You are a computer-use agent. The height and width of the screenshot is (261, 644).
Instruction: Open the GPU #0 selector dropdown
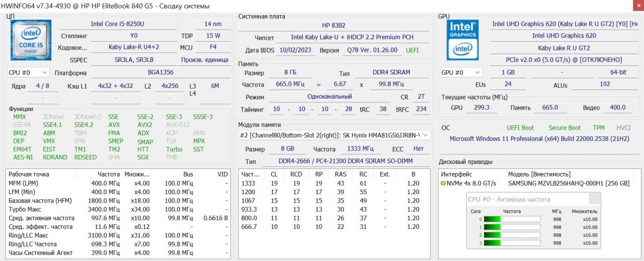click(x=460, y=72)
